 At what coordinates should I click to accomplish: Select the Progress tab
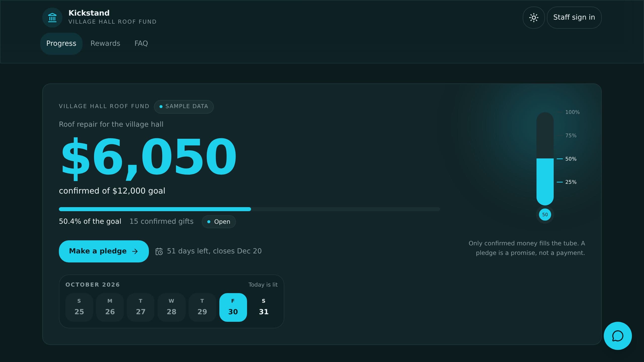point(61,43)
